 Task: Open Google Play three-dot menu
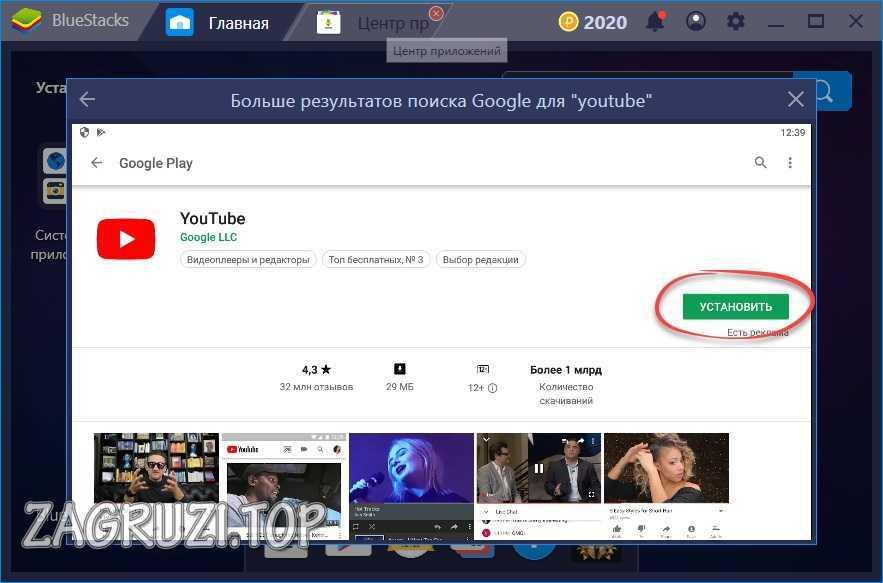[790, 163]
